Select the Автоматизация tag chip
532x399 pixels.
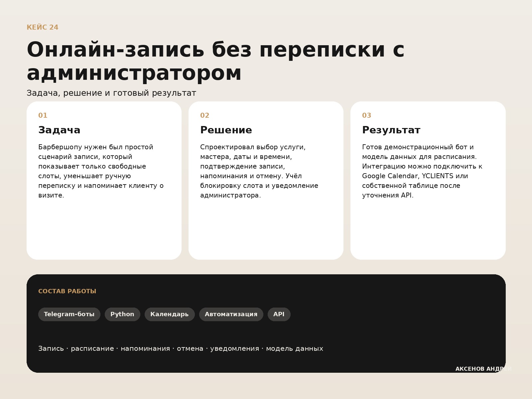point(231,314)
